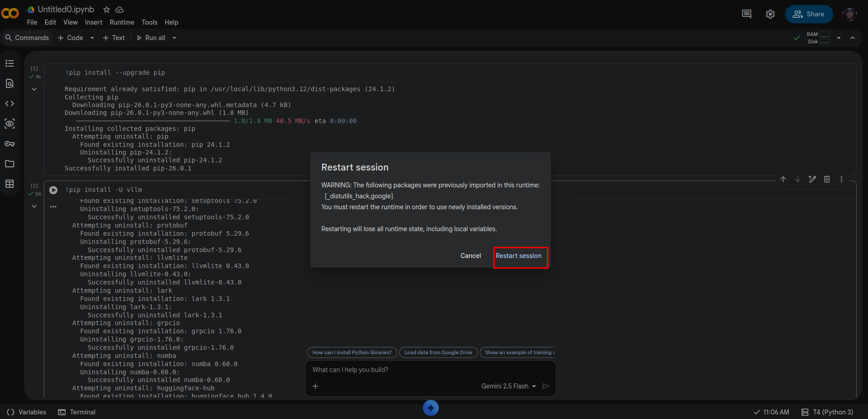Collapse output of the first cell
Screen dimensions: 868x419
[34, 89]
